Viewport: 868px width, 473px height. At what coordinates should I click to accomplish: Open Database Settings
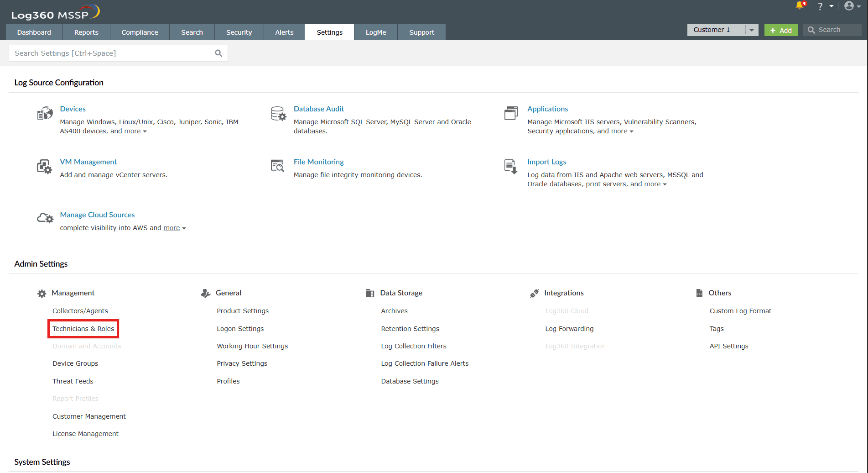point(410,381)
